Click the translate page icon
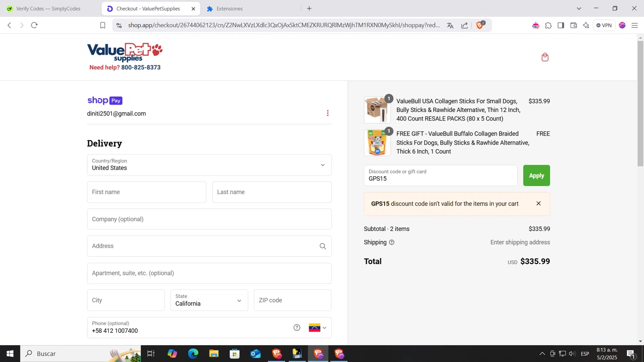644x362 pixels. [x=450, y=25]
